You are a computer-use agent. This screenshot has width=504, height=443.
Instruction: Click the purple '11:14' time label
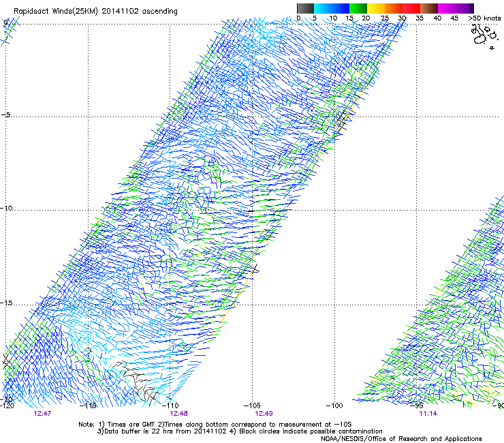[428, 414]
